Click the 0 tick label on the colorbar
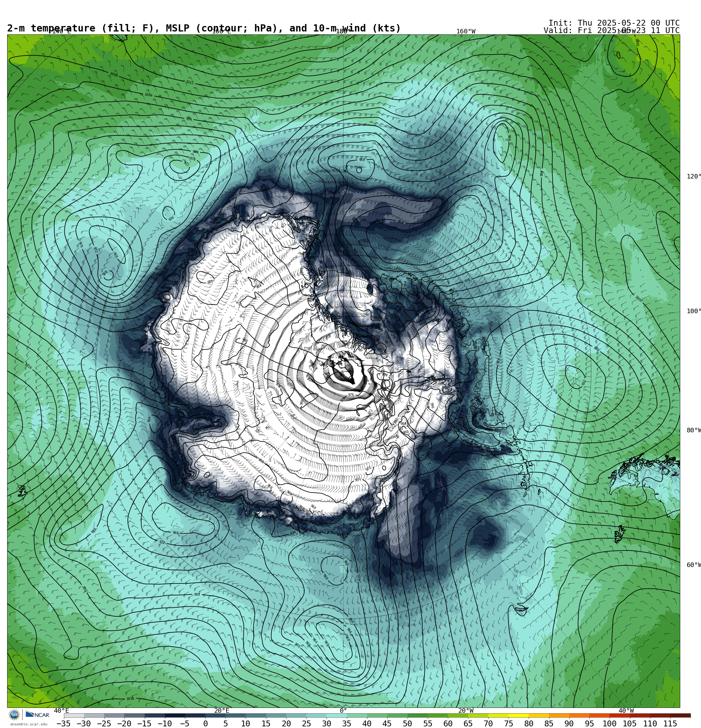701x728 pixels. point(205,723)
